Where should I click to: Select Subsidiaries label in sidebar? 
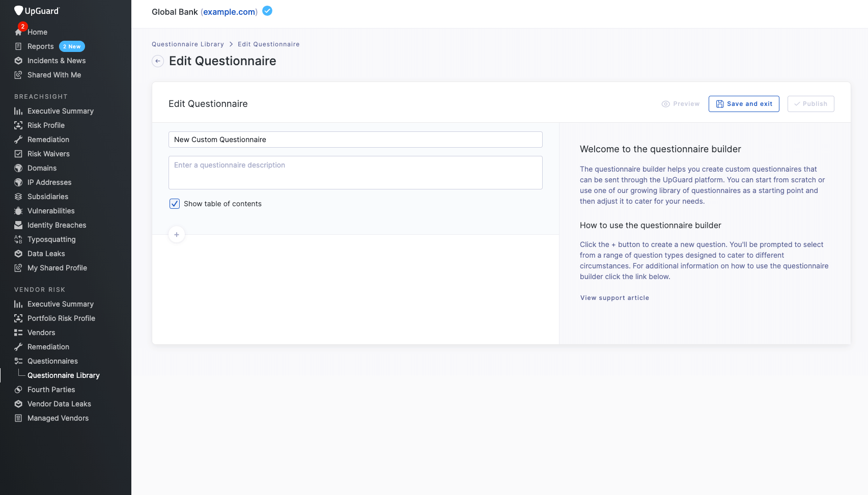click(x=48, y=197)
